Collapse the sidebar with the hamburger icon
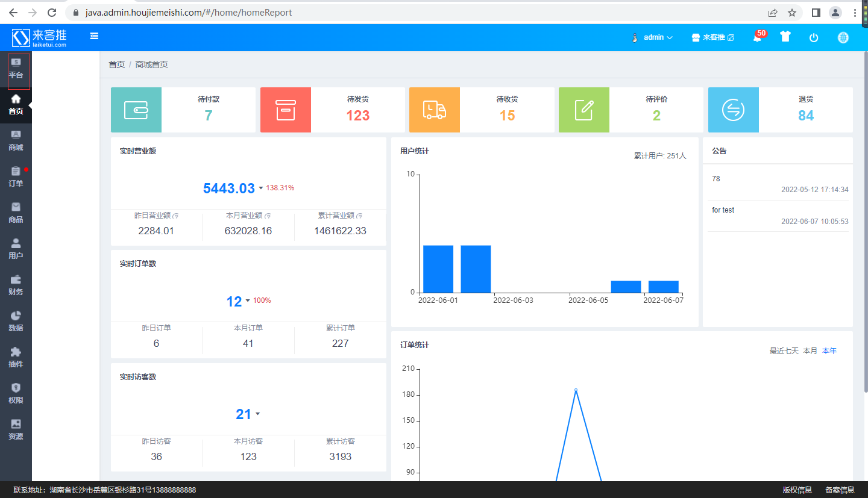 pos(94,36)
